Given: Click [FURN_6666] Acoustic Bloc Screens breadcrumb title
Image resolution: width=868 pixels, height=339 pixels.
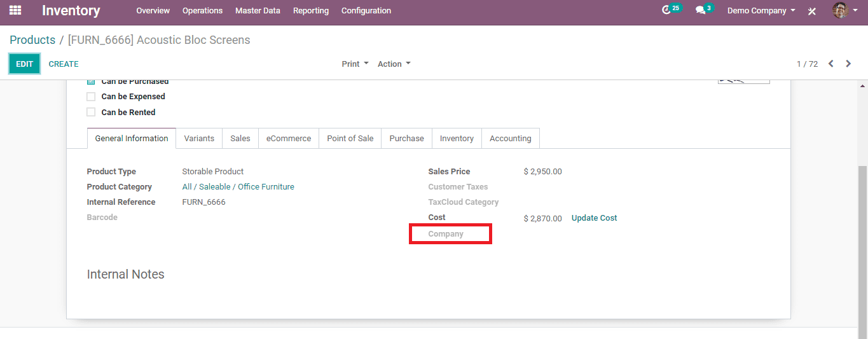Looking at the screenshot, I should point(159,39).
